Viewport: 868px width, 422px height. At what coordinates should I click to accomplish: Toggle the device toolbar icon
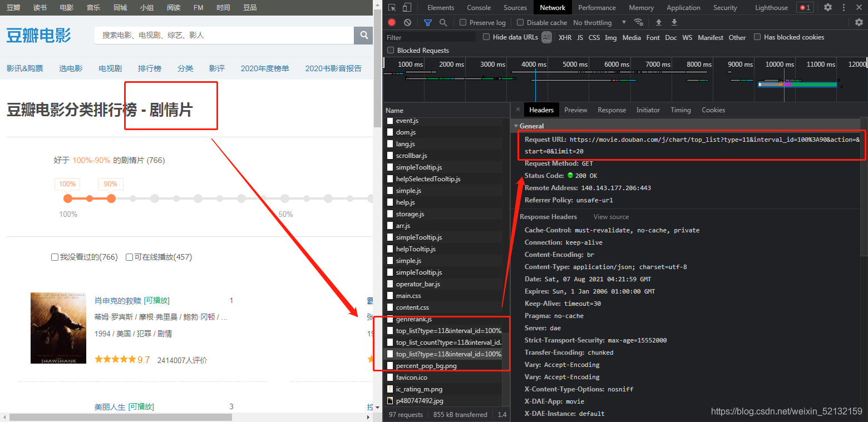[x=407, y=8]
